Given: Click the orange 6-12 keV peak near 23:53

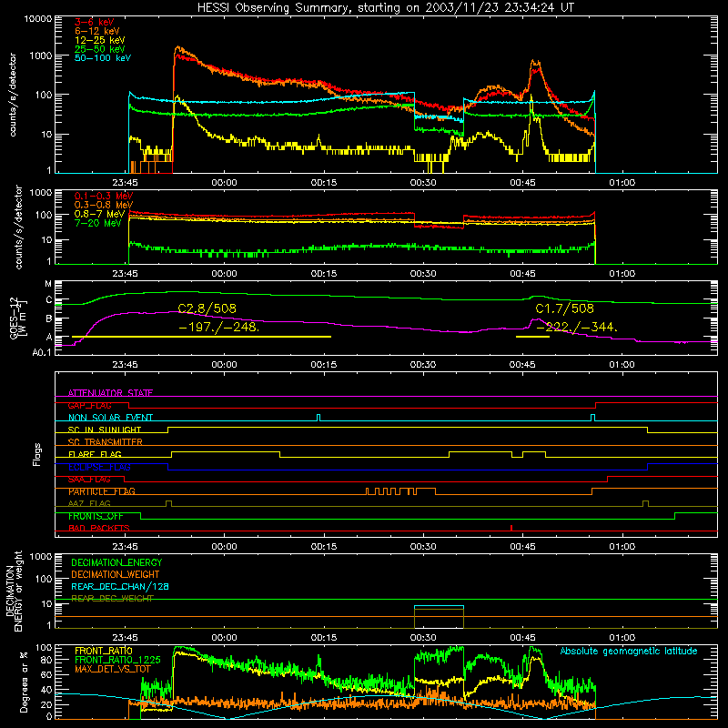Looking at the screenshot, I should pyautogui.click(x=178, y=48).
